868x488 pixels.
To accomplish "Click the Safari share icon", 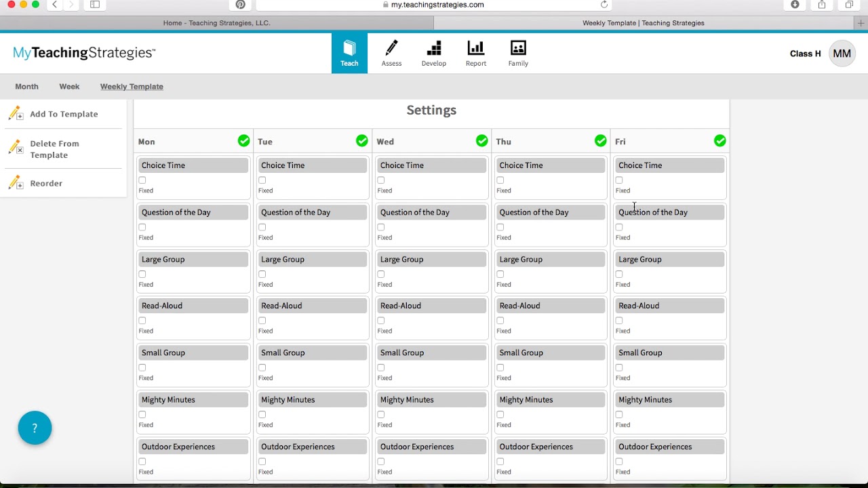I will click(822, 5).
